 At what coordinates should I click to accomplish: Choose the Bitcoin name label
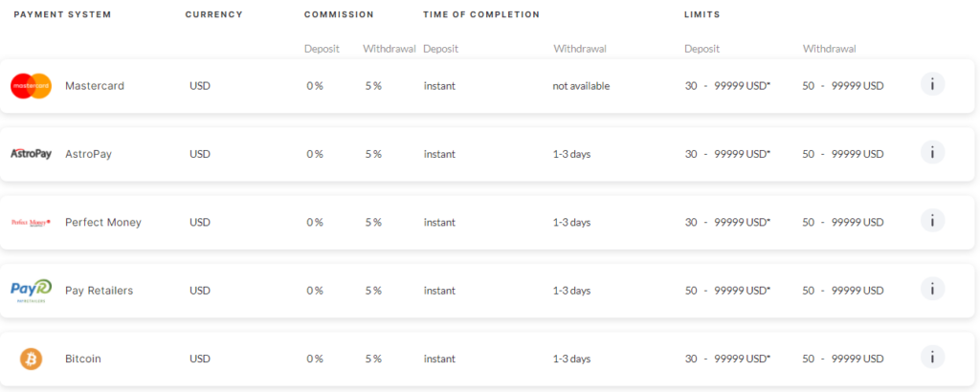(83, 359)
